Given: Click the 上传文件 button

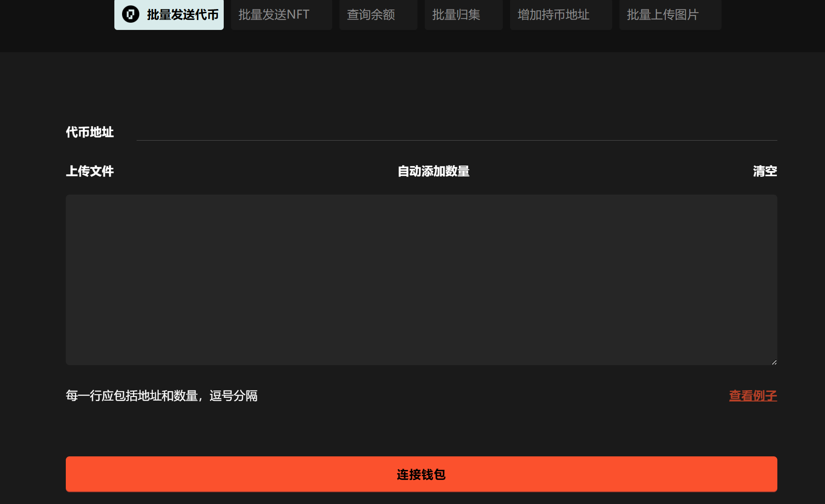Looking at the screenshot, I should 90,171.
